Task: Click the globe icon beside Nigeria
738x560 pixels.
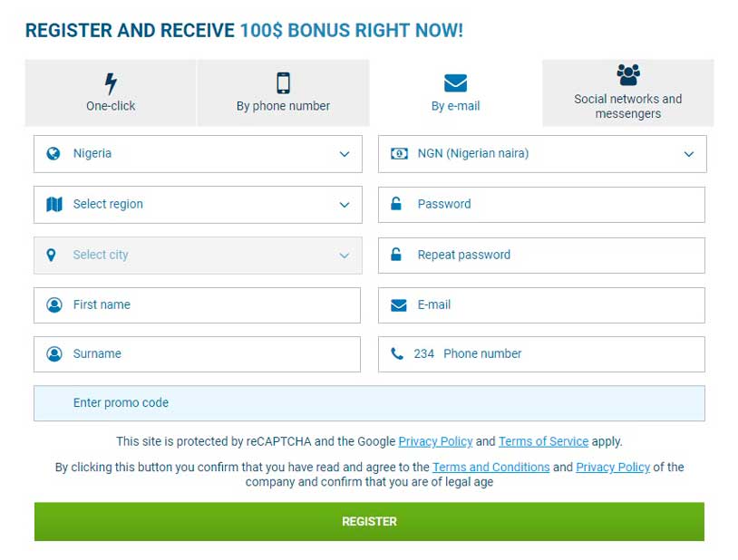Action: [x=53, y=154]
